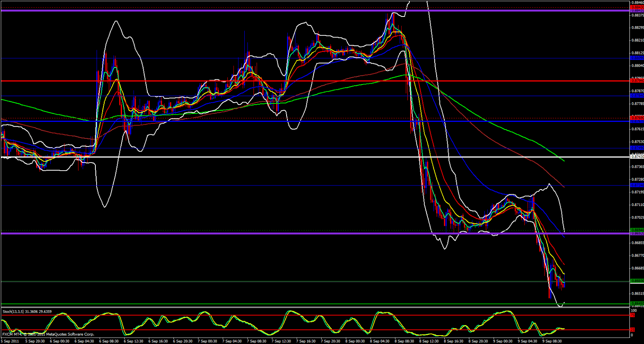Image resolution: width=644 pixels, height=344 pixels.
Task: Click the 5 Sep 2011 date label
Action: point(10,341)
